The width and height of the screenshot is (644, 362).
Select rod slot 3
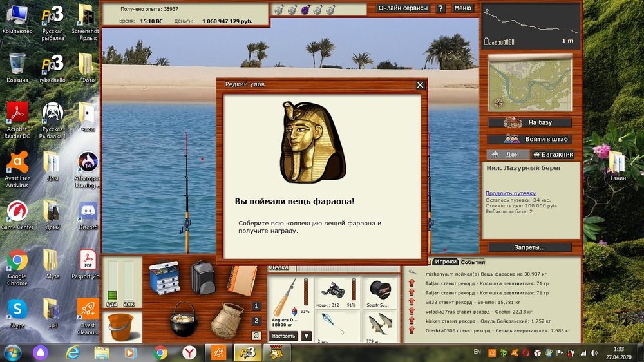[x=256, y=335]
